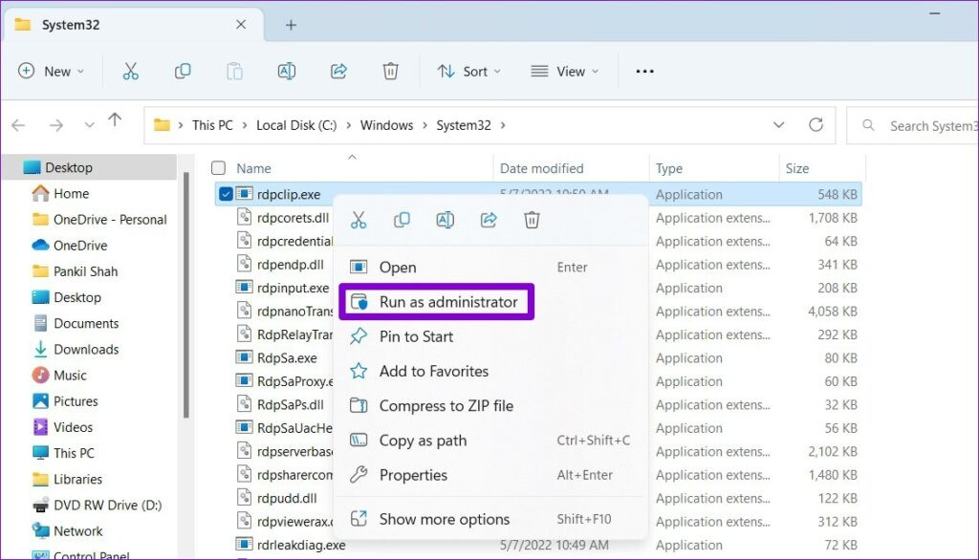979x560 pixels.
Task: Choose Open from the context menu
Action: pos(490,268)
